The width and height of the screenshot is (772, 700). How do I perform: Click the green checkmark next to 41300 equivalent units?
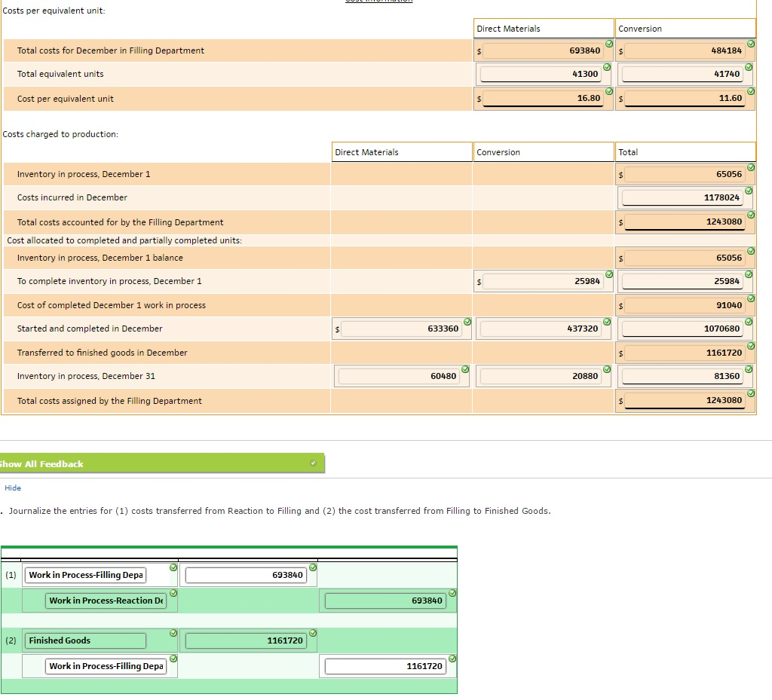(x=607, y=69)
